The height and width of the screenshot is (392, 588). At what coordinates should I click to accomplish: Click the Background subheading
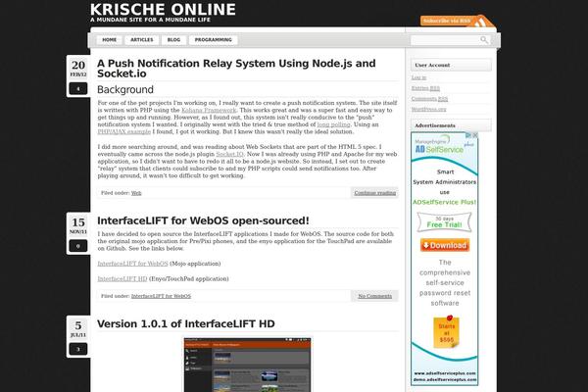pos(125,89)
